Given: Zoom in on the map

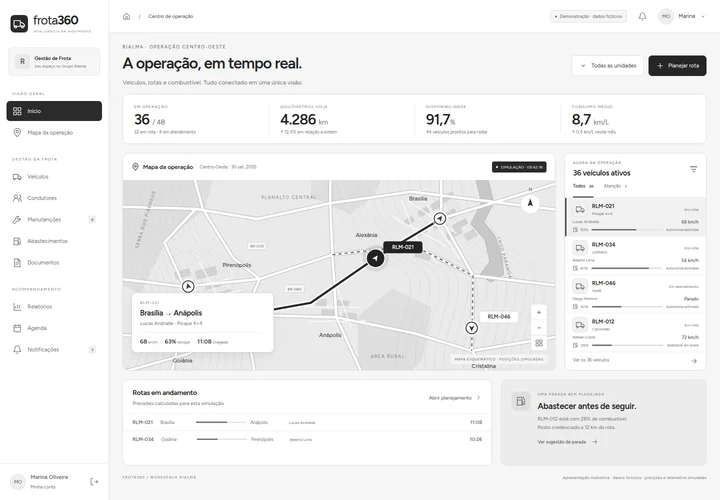Looking at the screenshot, I should coord(539,313).
